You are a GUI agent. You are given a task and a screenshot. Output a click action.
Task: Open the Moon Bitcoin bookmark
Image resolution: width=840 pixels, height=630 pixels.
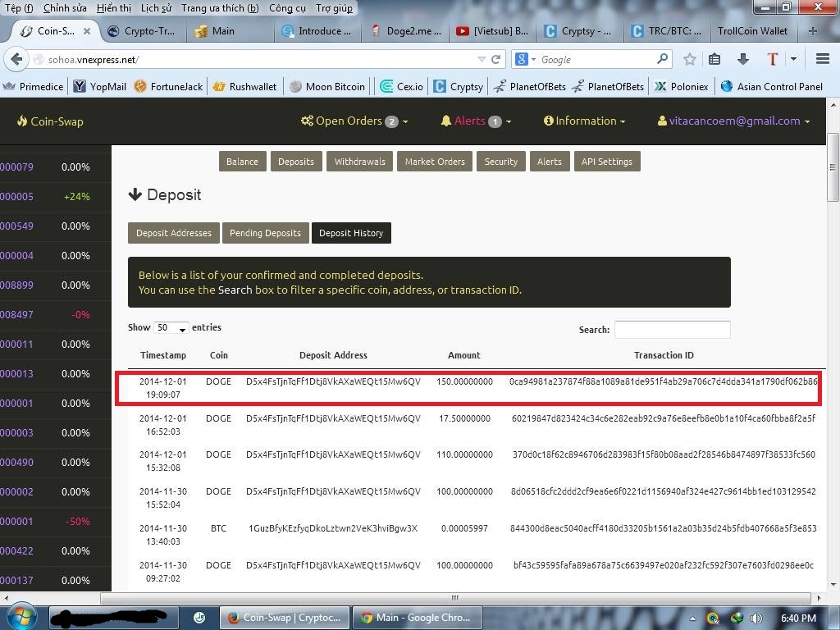327,86
